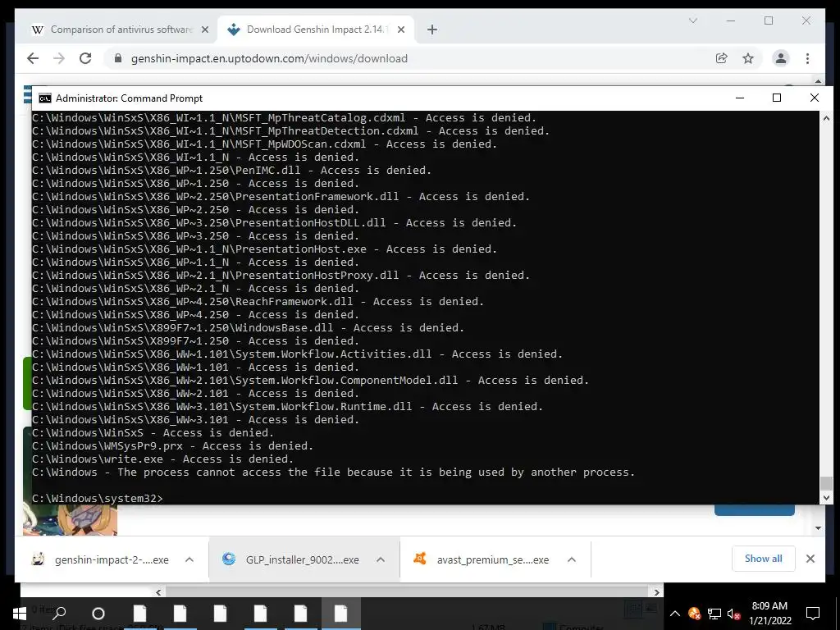The height and width of the screenshot is (630, 840).
Task: Open the network status tray icon
Action: [714, 614]
